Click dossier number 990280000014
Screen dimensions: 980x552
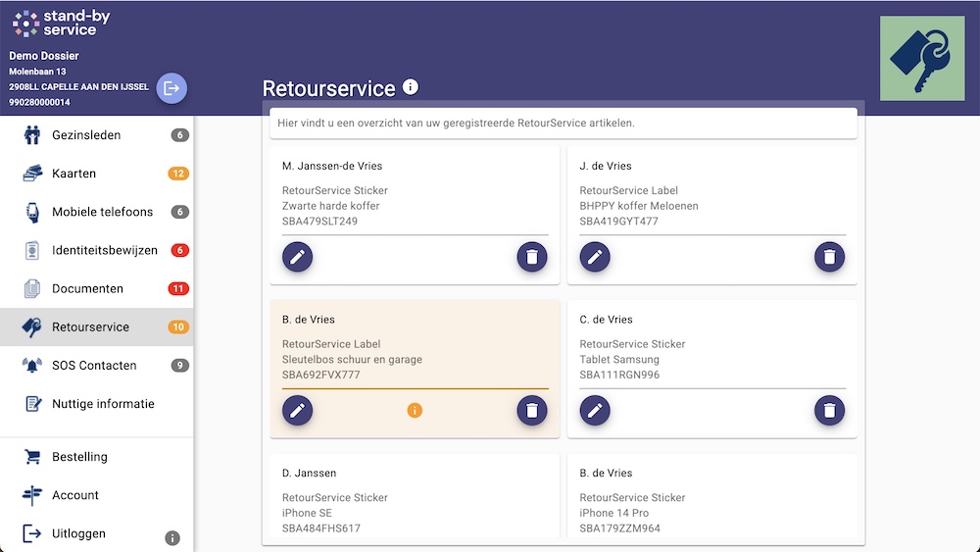[39, 102]
